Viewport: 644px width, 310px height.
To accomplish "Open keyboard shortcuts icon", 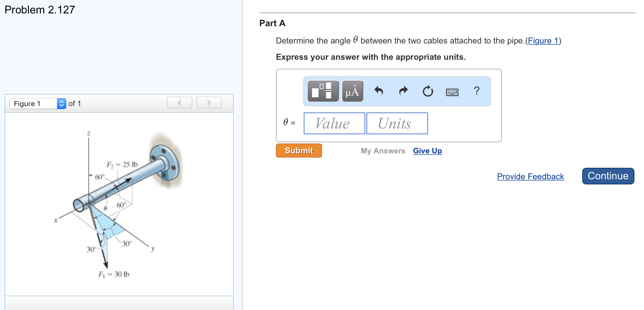I will [452, 92].
